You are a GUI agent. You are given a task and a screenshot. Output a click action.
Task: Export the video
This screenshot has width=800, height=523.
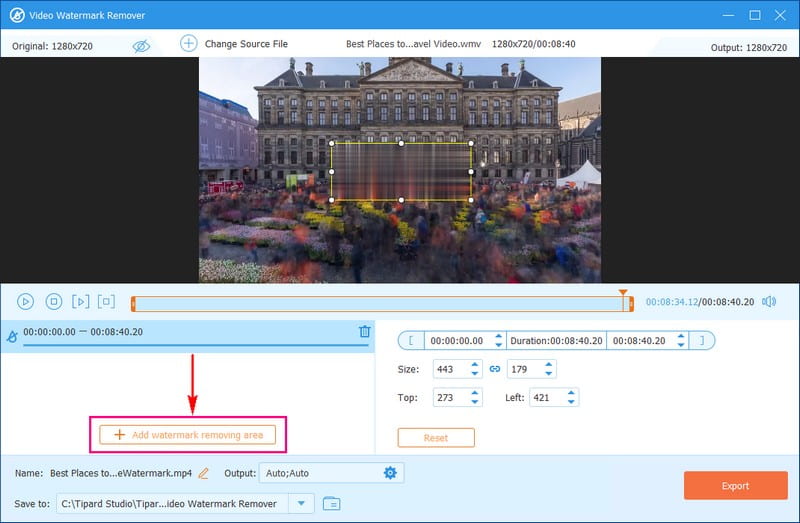click(x=735, y=486)
